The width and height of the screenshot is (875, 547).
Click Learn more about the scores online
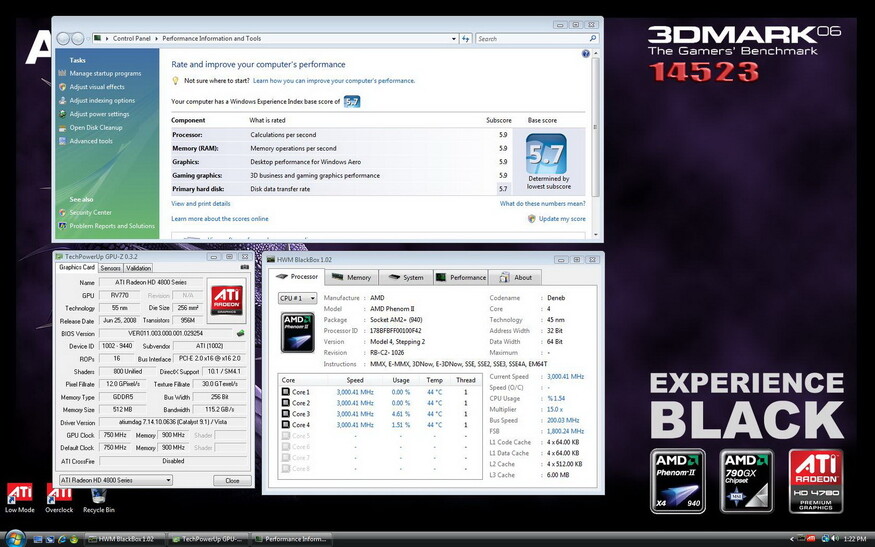pyautogui.click(x=220, y=219)
